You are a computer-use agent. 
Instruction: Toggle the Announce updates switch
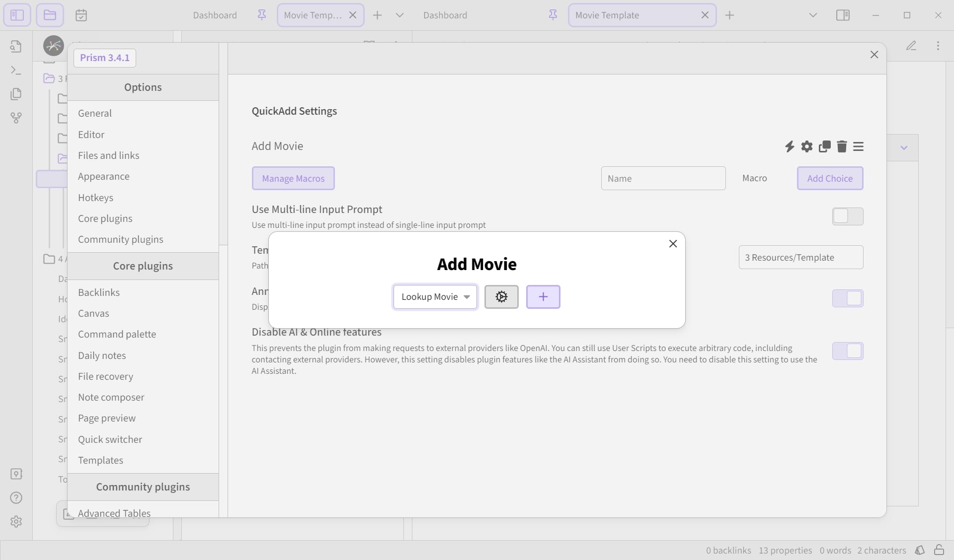coord(848,298)
